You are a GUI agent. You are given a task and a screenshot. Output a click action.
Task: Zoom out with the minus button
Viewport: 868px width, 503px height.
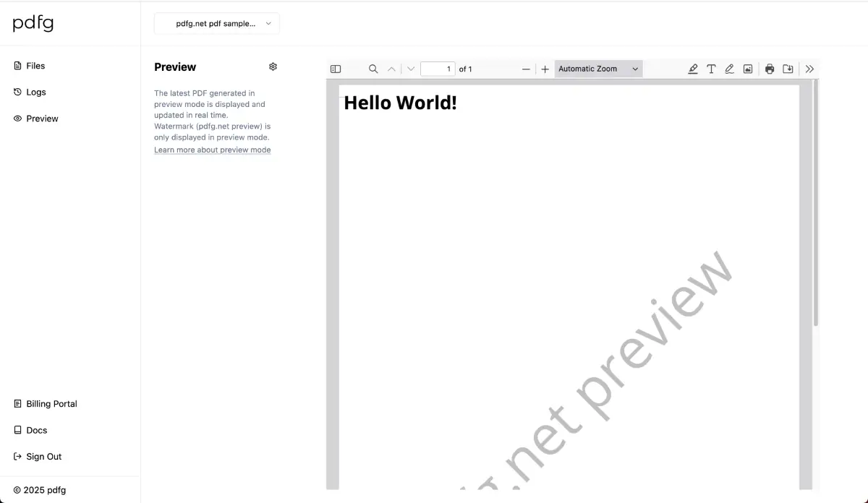(526, 69)
